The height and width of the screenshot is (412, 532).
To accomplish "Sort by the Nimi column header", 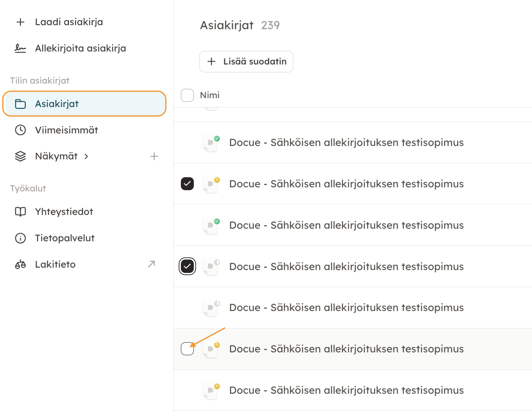I will (x=210, y=95).
